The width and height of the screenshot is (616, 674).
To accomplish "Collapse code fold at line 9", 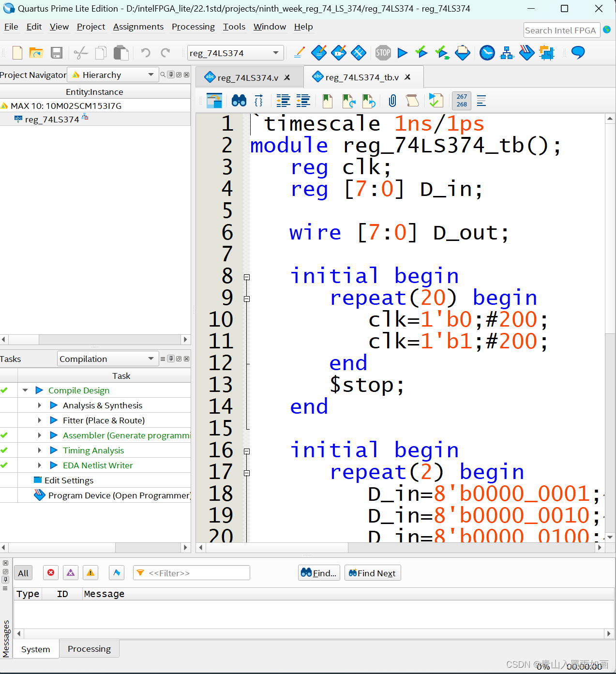I will (247, 299).
